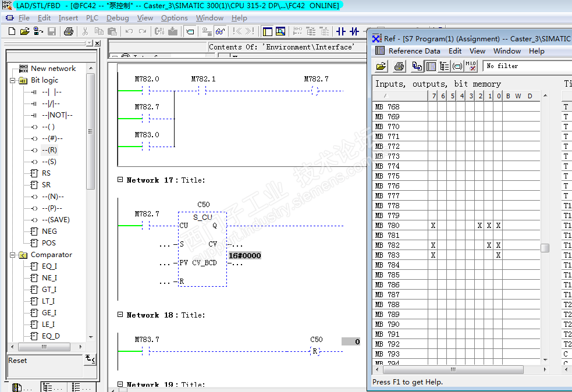The width and height of the screenshot is (572, 392).
Task: Select New network in the element tree
Action: [54, 69]
